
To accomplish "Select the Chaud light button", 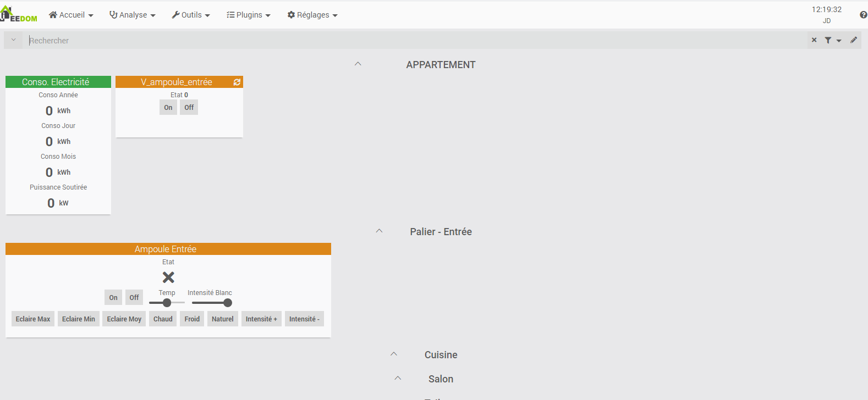I will click(163, 319).
